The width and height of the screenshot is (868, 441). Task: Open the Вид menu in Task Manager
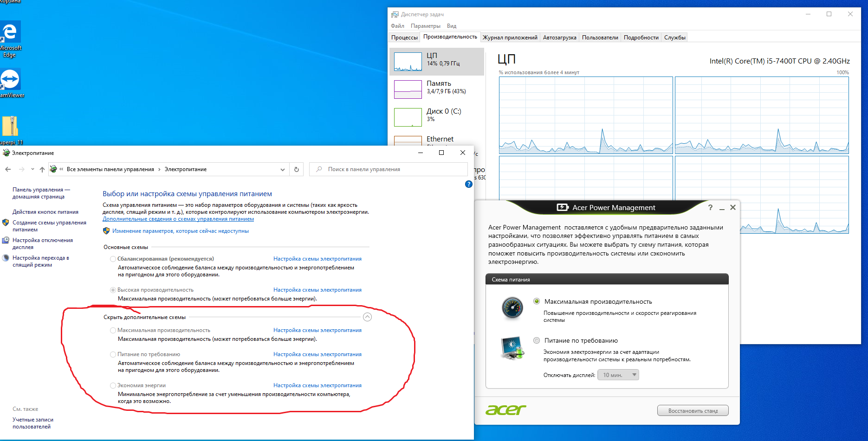pos(452,26)
